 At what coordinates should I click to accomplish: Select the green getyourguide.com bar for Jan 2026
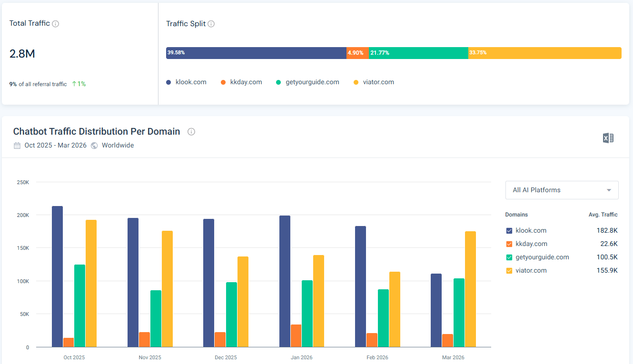pos(307,314)
